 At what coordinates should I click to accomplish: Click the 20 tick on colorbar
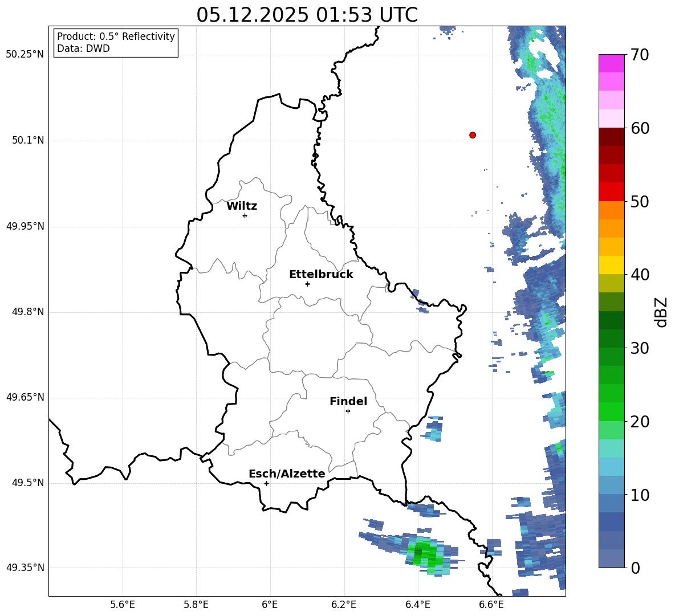click(x=640, y=422)
